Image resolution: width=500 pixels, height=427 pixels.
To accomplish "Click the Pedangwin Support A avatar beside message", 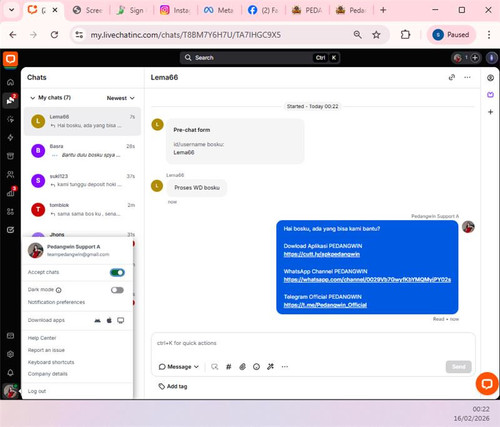I will coord(468,227).
